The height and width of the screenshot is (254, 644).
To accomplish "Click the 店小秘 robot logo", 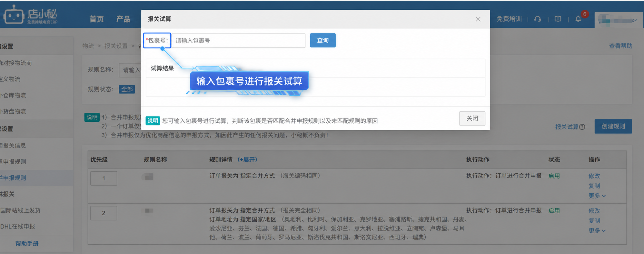I will pyautogui.click(x=31, y=15).
